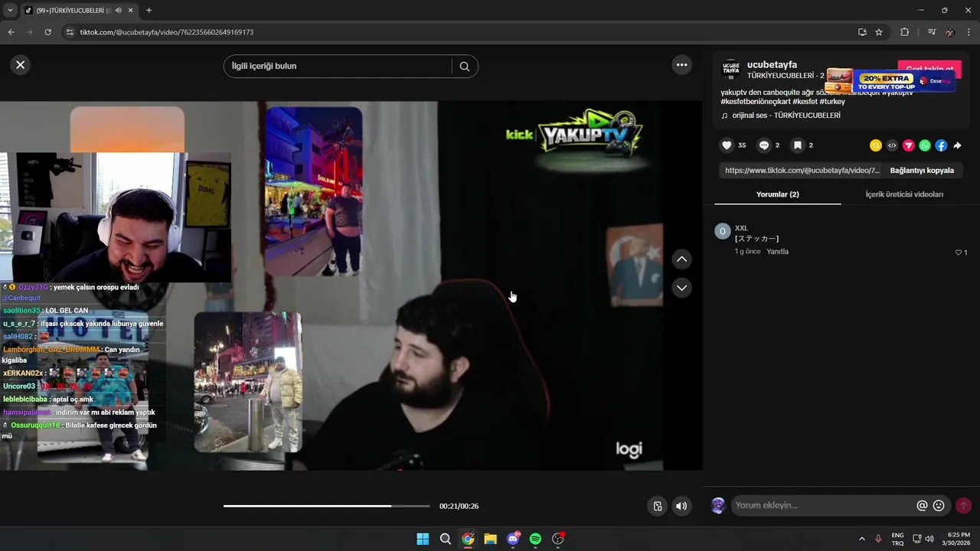Click in the Yorum ekleyin comment field
This screenshot has width=980, height=551.
coord(823,506)
